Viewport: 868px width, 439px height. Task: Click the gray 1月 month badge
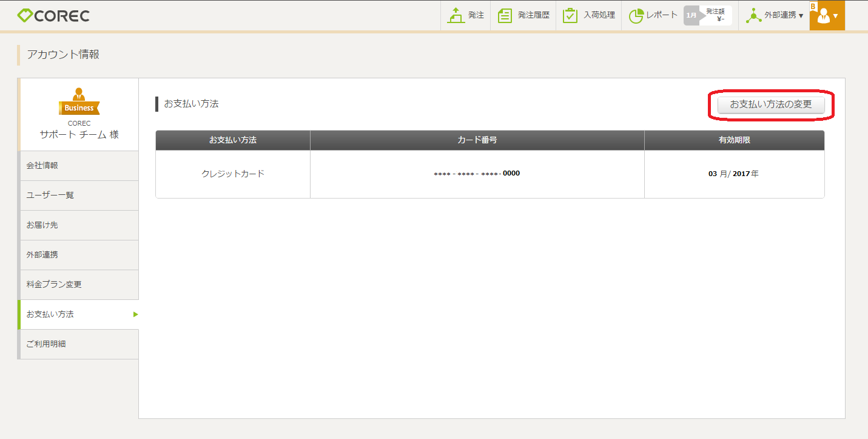691,16
